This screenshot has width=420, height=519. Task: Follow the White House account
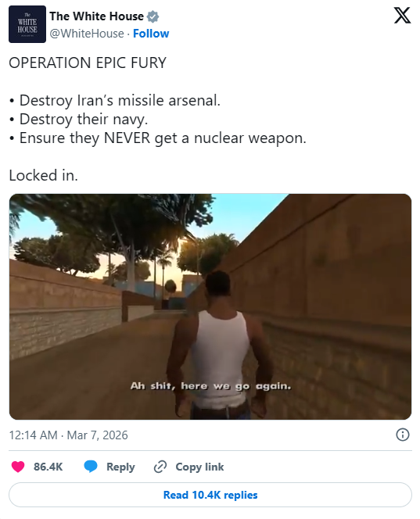pyautogui.click(x=151, y=34)
